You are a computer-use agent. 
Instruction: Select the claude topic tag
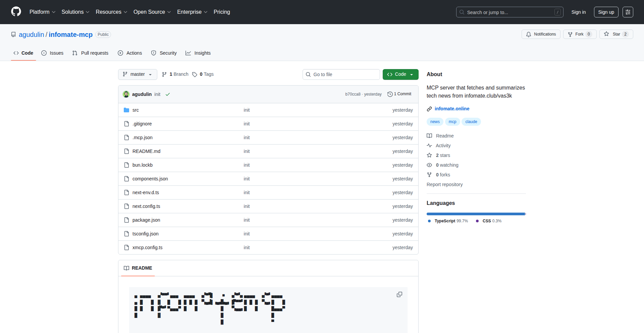(x=471, y=122)
